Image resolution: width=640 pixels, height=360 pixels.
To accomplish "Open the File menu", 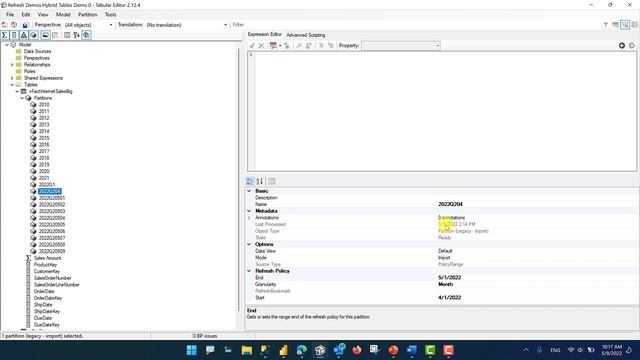I will click(x=10, y=14).
